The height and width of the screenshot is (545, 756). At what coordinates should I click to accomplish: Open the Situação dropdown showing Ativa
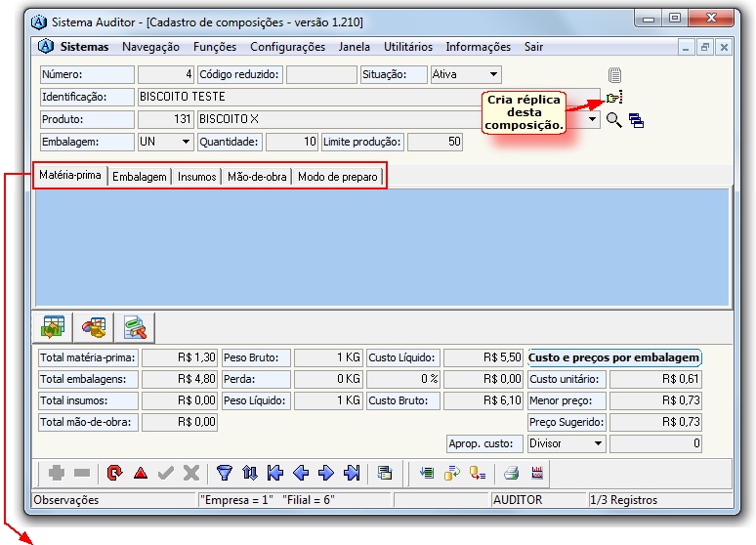(x=493, y=74)
